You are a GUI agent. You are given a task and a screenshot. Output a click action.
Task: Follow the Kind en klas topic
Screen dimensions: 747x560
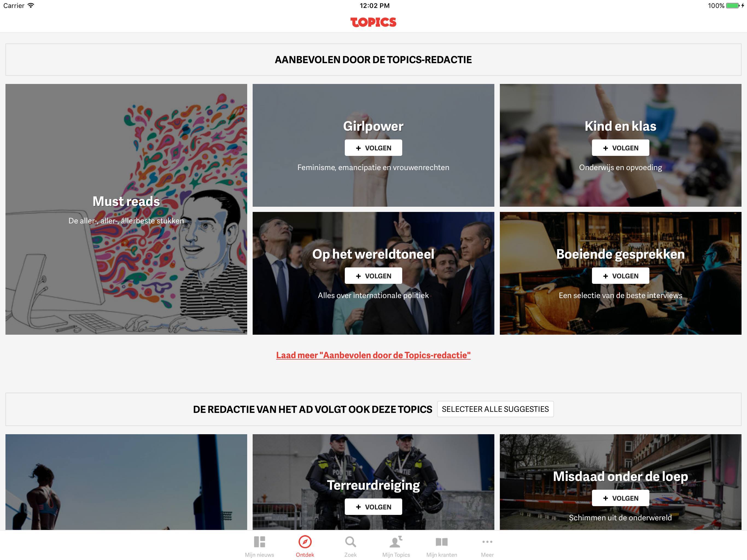tap(620, 148)
